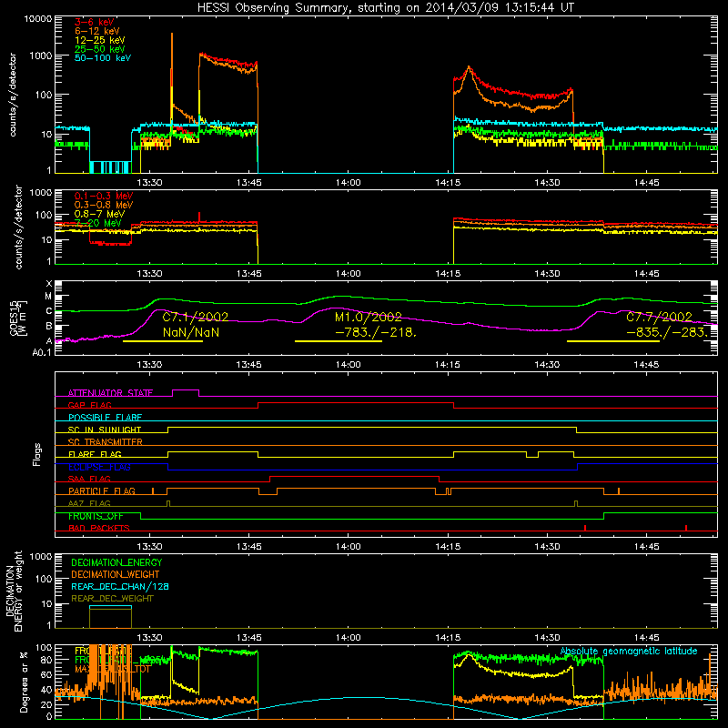This screenshot has width=728, height=728.
Task: Click the yellow duration bar under C7.1/2002
Action: 163,341
